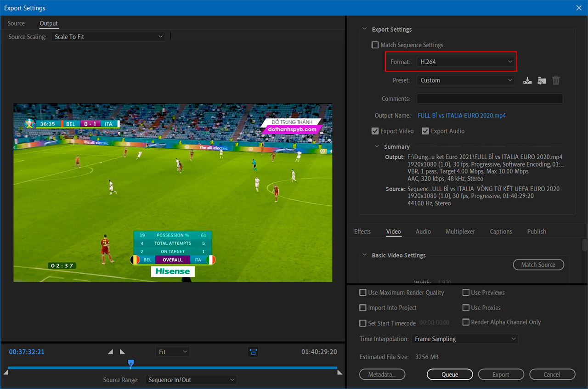
Task: Click the Comments input field
Action: [x=489, y=99]
